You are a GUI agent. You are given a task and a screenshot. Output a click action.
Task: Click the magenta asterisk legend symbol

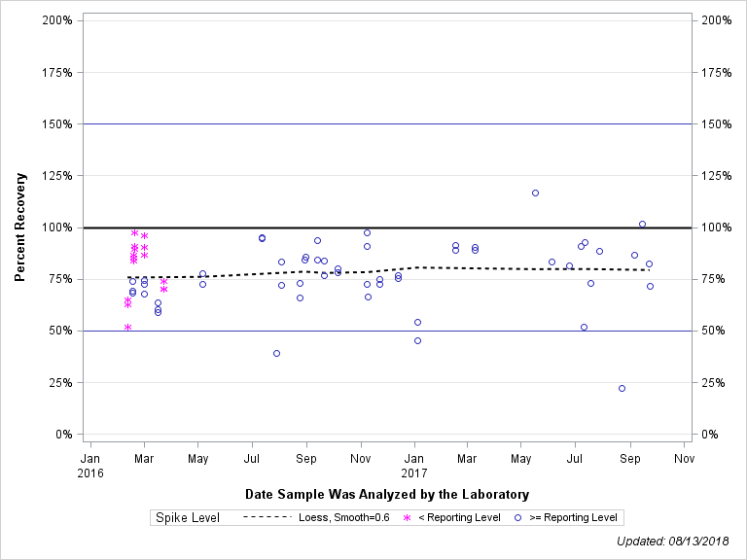407,517
